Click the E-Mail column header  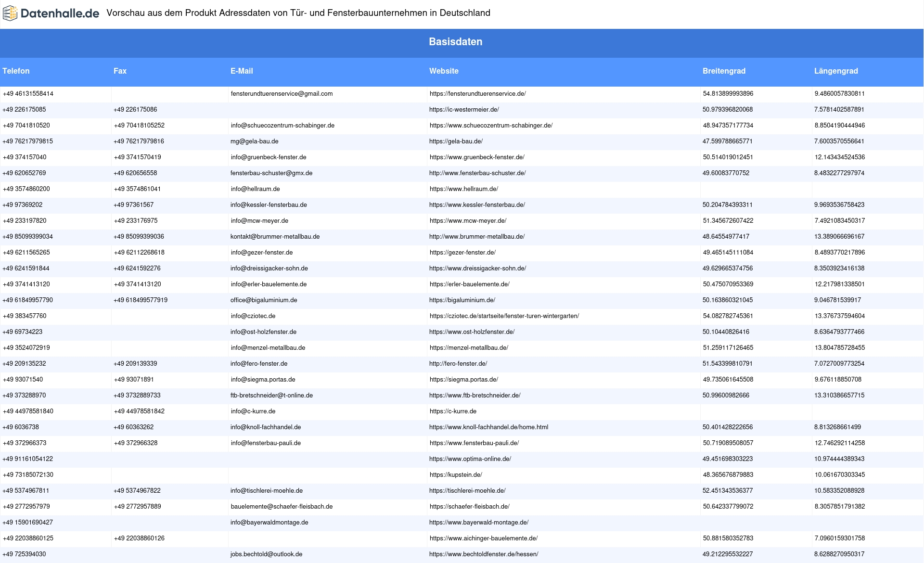(x=242, y=71)
